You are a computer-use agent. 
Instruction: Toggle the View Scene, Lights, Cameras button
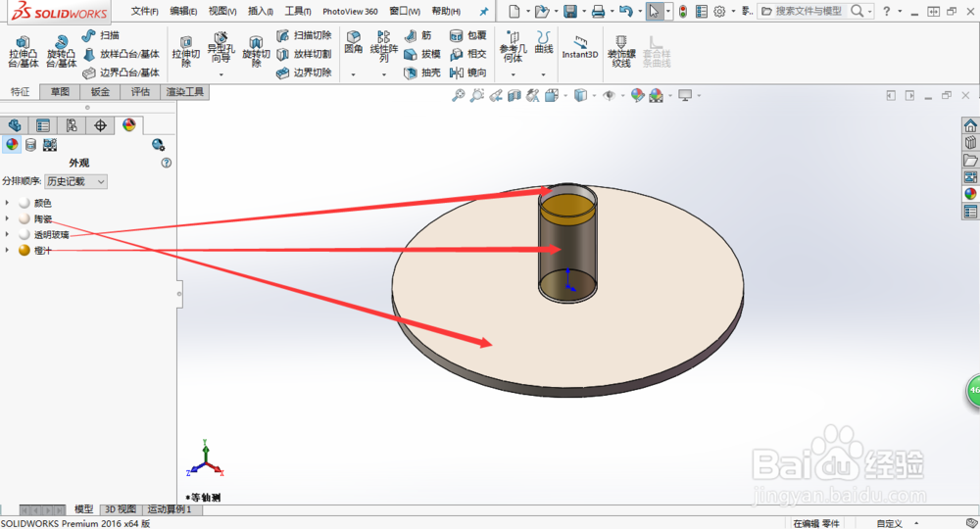[x=49, y=145]
